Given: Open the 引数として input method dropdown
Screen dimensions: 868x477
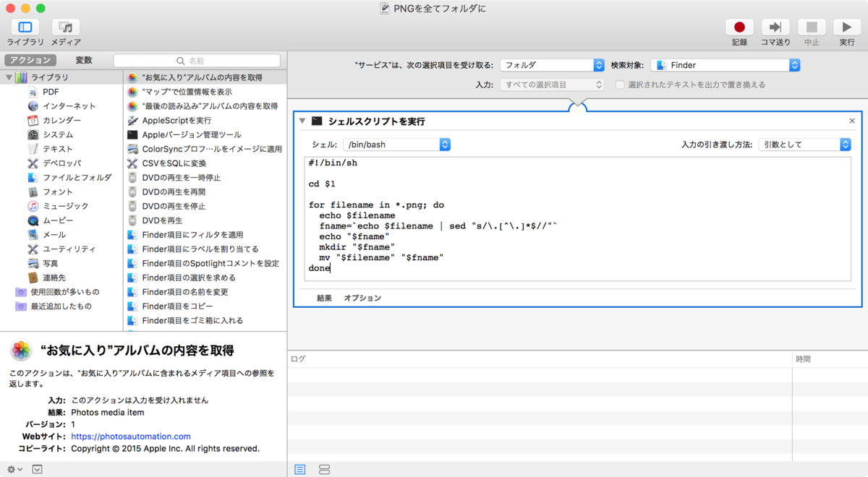Looking at the screenshot, I should coord(804,145).
